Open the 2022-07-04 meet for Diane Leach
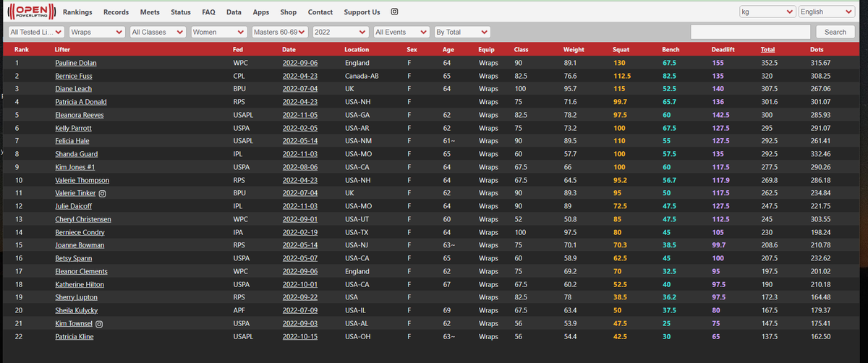 (x=299, y=89)
